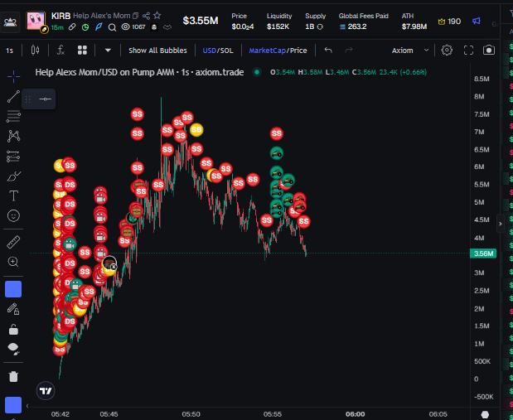Click the floating toolbar drag handle
Image resolution: width=513 pixels, height=420 pixels.
pos(28,99)
